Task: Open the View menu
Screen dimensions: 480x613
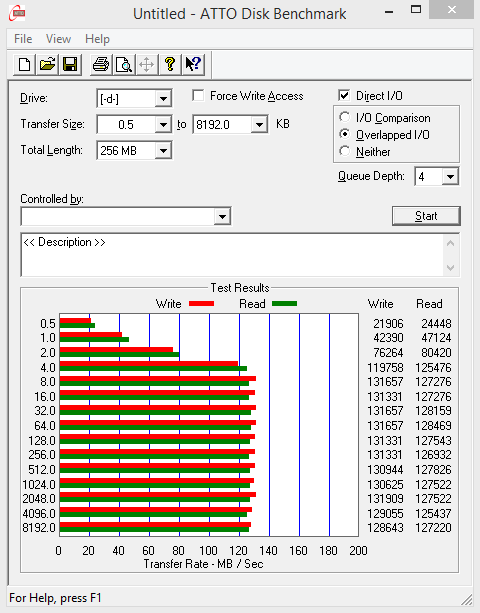Action: click(58, 39)
